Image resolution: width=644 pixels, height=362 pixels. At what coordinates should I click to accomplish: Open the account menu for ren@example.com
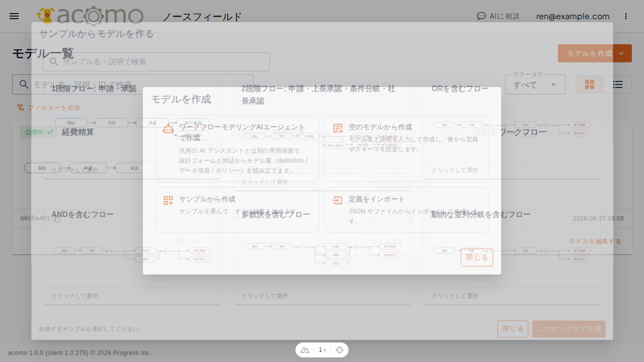[573, 16]
